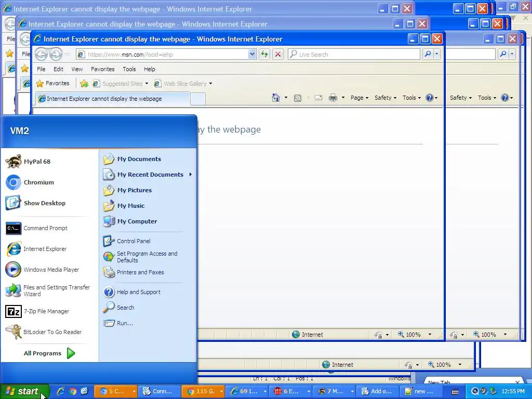Click the Print icon in IE command bar

(333, 98)
